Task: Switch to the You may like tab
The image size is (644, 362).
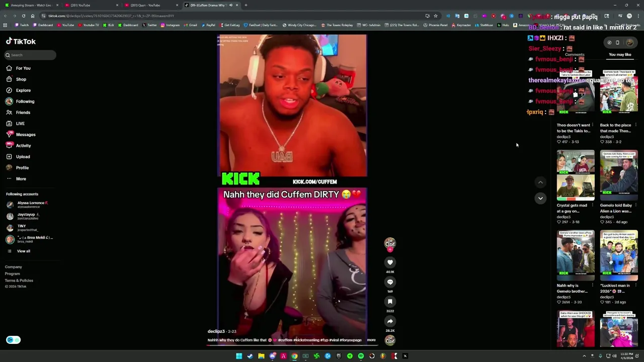Action: click(620, 55)
